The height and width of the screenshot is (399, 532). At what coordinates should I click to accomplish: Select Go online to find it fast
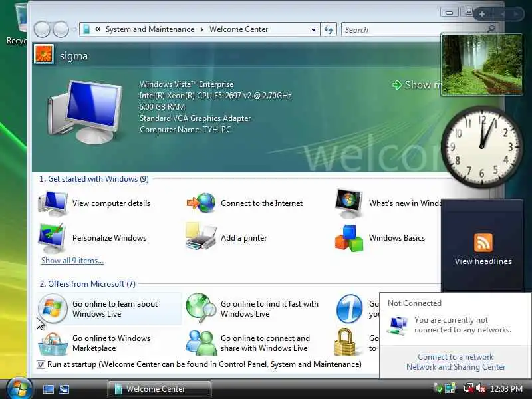coord(252,309)
